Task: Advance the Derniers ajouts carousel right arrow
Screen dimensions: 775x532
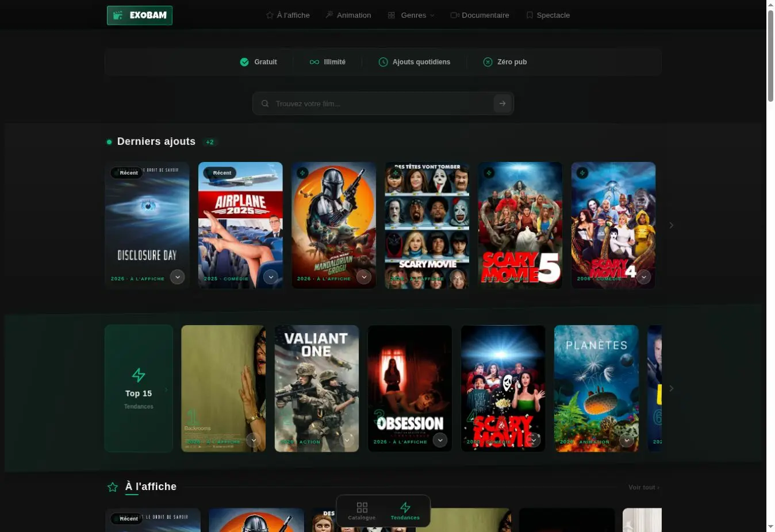Action: coord(671,225)
